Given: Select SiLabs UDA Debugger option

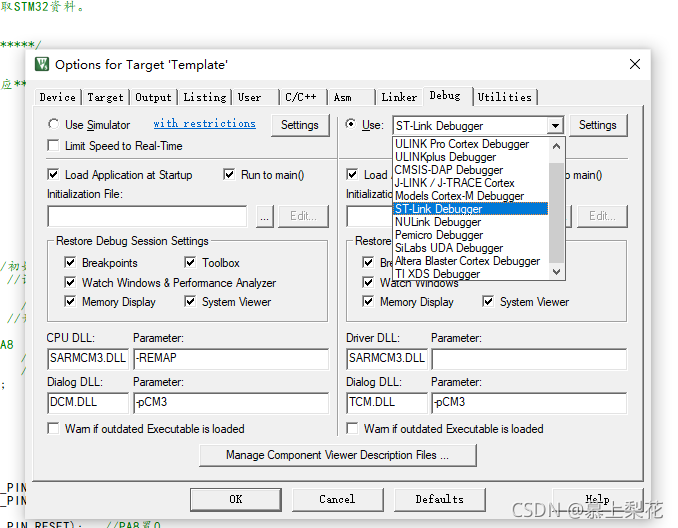Looking at the screenshot, I should pyautogui.click(x=470, y=247).
